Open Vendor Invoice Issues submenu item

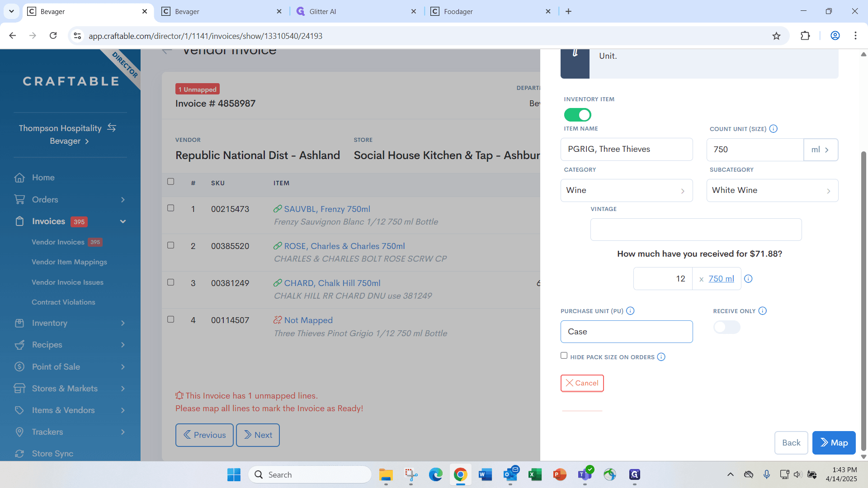coord(67,282)
